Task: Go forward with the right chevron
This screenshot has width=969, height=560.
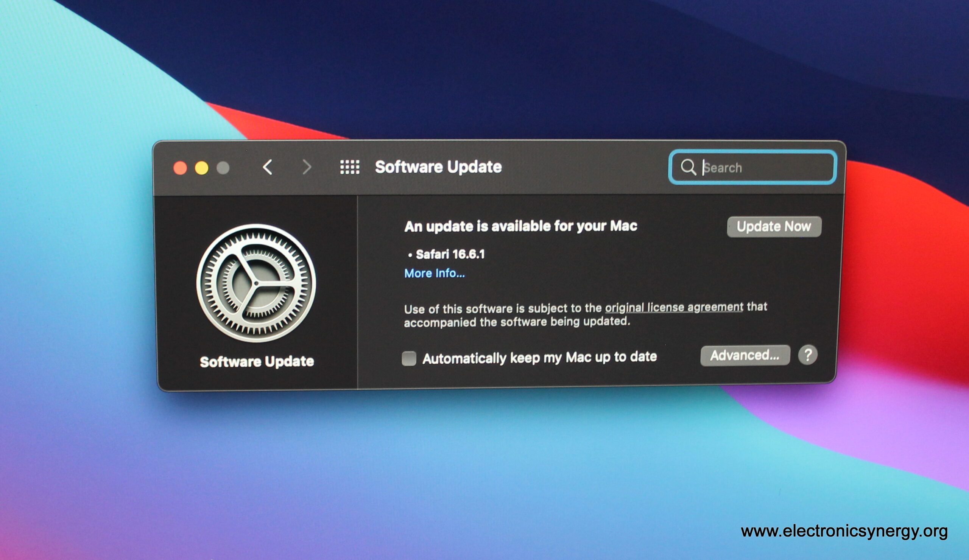Action: click(x=307, y=167)
